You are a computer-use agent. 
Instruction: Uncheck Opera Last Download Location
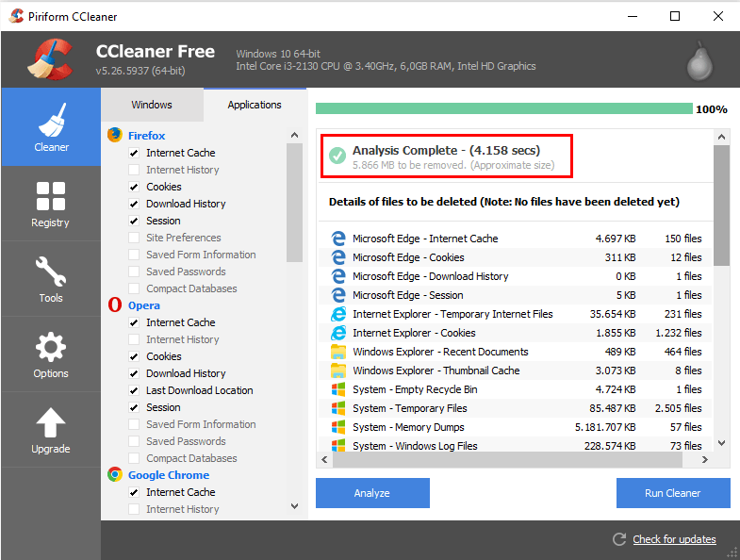(134, 390)
